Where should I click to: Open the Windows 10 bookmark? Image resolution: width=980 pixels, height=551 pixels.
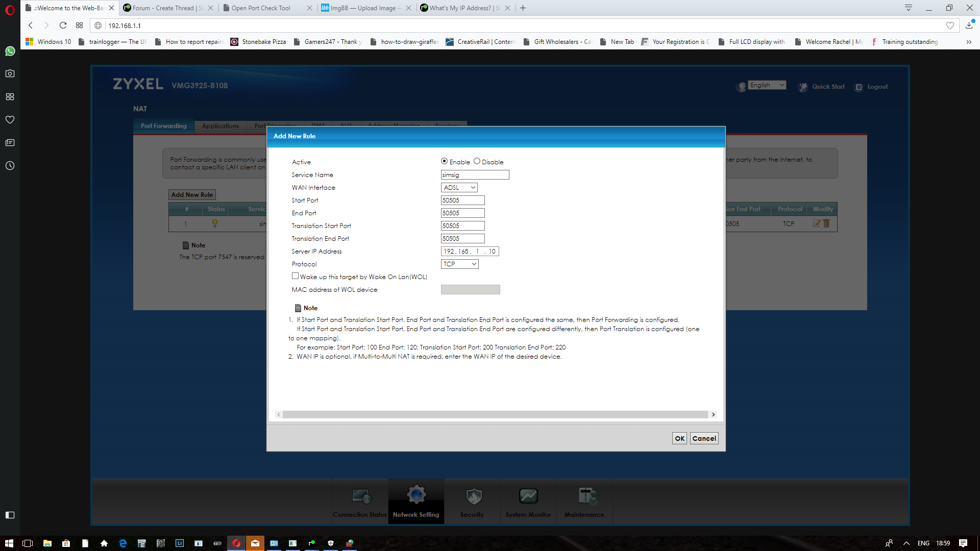[x=49, y=42]
